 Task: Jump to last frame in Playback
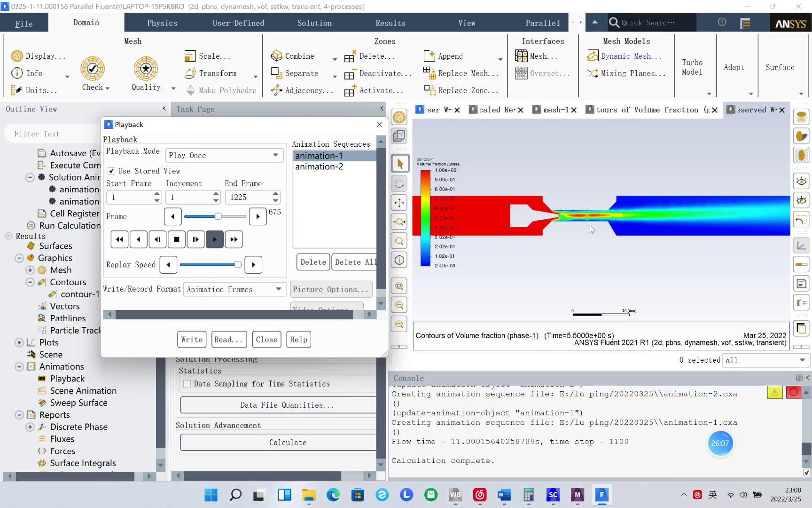point(234,239)
